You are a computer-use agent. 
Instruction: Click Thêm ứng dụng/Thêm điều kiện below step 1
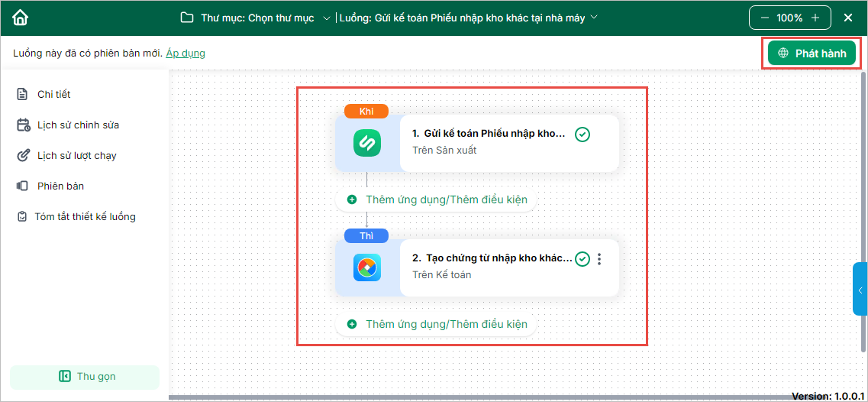tap(436, 199)
